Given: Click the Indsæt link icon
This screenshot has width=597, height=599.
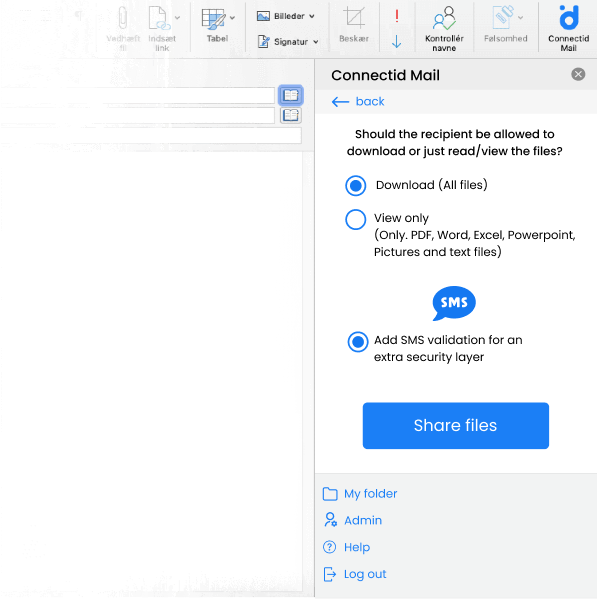Looking at the screenshot, I should (159, 18).
